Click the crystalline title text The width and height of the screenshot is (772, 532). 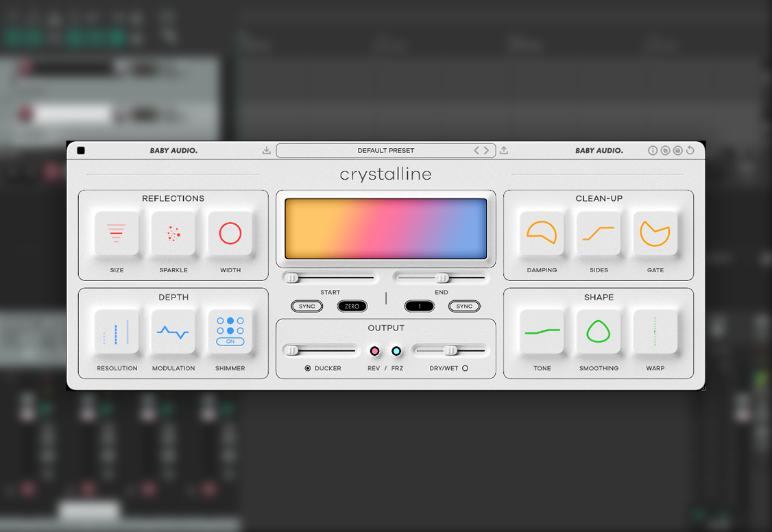[385, 174]
